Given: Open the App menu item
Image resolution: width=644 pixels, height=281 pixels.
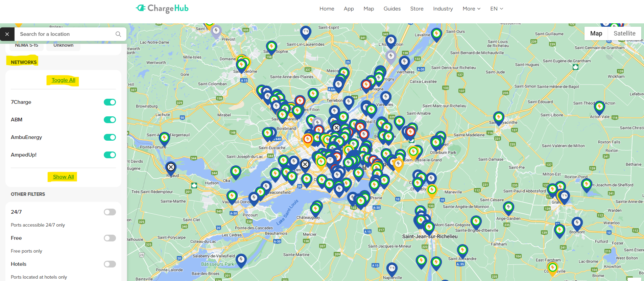Looking at the screenshot, I should tap(349, 9).
